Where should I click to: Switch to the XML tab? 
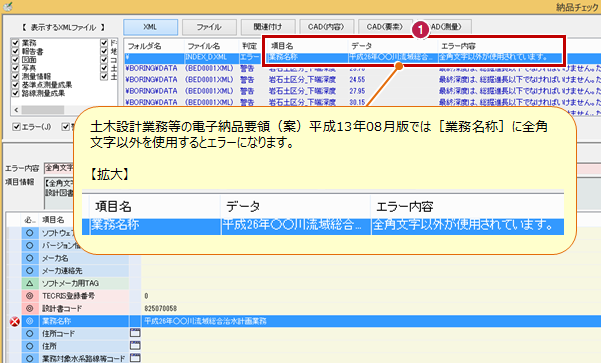point(150,27)
